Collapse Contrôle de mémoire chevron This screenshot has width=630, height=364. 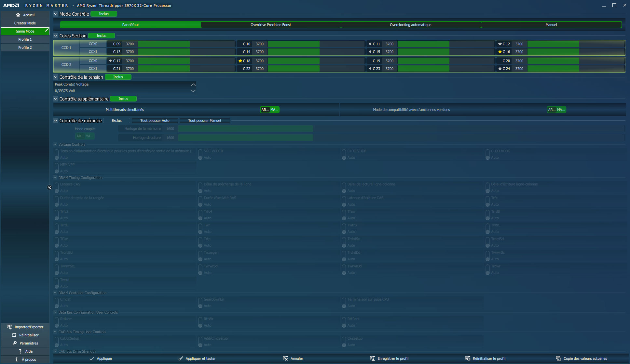pos(56,121)
